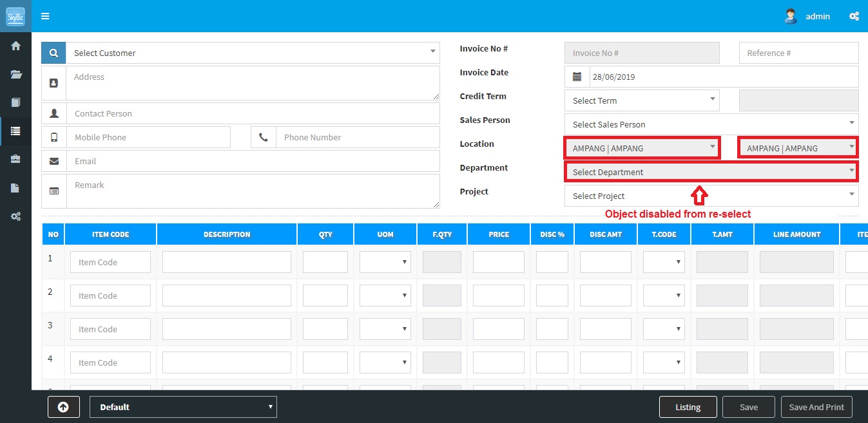The image size is (868, 423).
Task: Click the settings gears icon top right
Action: [x=854, y=16]
